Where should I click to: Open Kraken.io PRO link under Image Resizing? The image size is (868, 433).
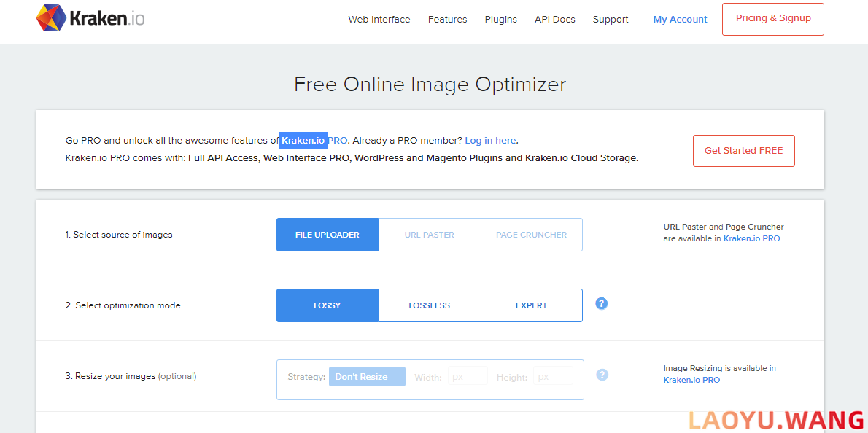[x=692, y=380]
